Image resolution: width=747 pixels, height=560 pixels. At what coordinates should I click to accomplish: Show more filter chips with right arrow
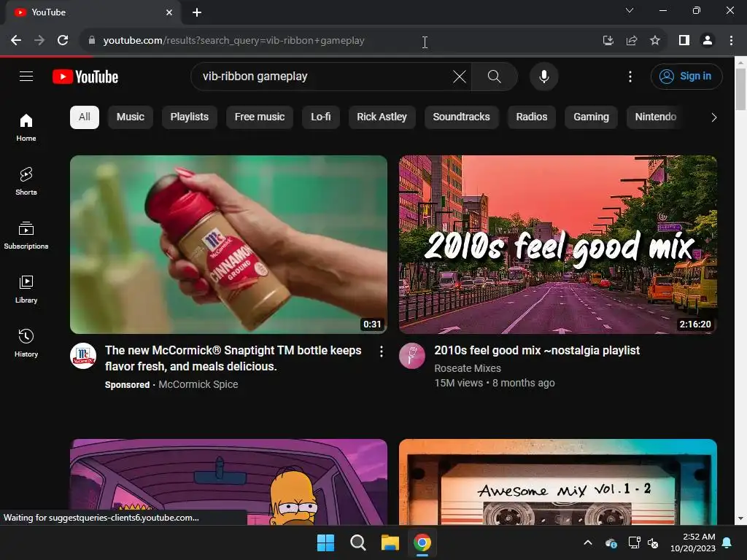point(713,117)
